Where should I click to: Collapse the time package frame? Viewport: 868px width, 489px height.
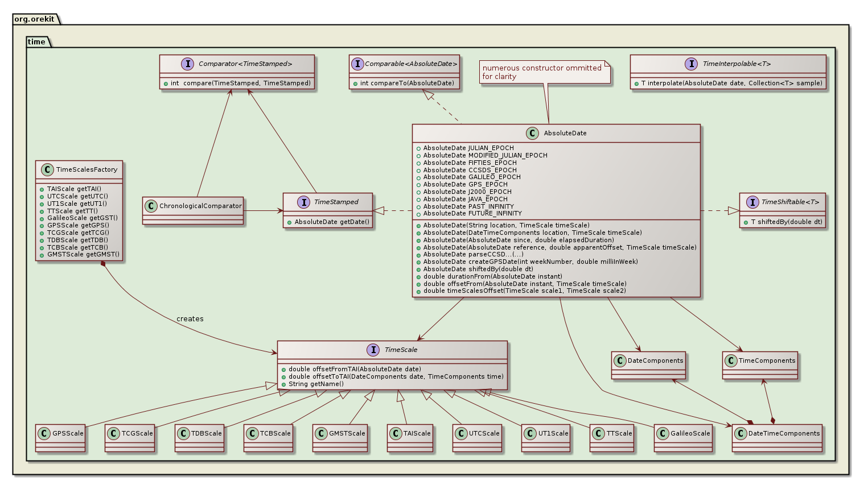click(x=37, y=42)
